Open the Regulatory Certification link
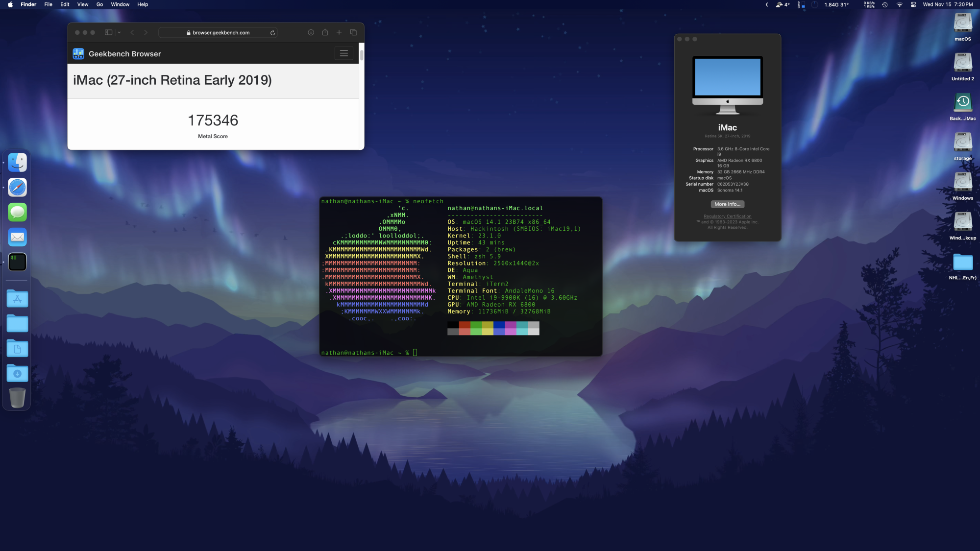The width and height of the screenshot is (980, 551). coord(727,216)
